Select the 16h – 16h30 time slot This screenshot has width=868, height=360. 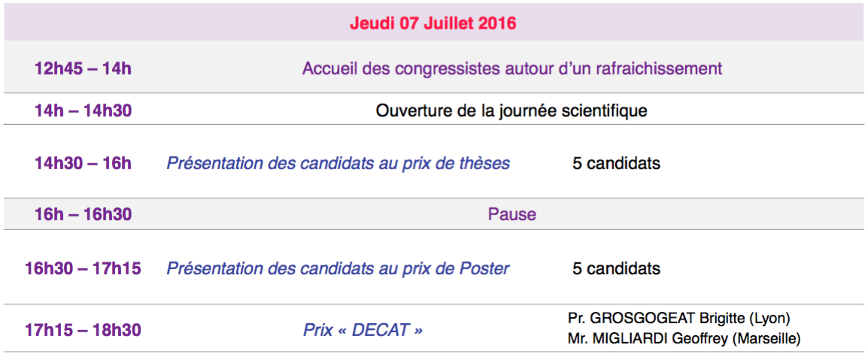point(83,214)
